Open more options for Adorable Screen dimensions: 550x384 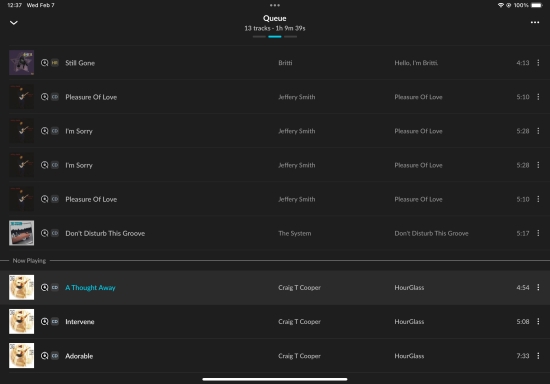click(x=538, y=356)
